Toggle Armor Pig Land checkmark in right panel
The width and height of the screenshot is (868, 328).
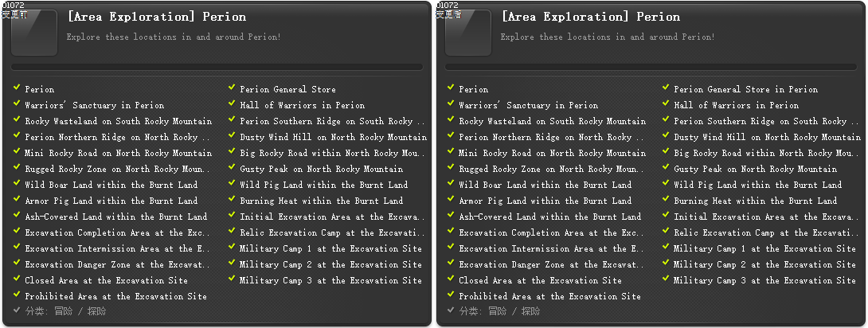pyautogui.click(x=451, y=200)
